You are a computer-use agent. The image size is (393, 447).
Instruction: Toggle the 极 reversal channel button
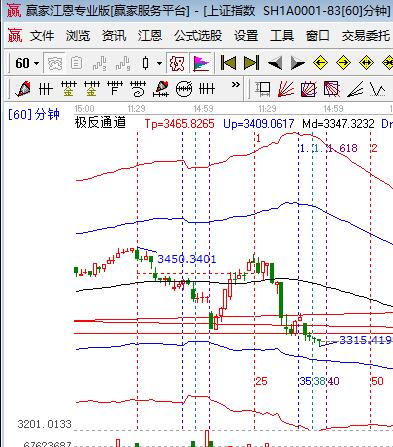[x=177, y=63]
